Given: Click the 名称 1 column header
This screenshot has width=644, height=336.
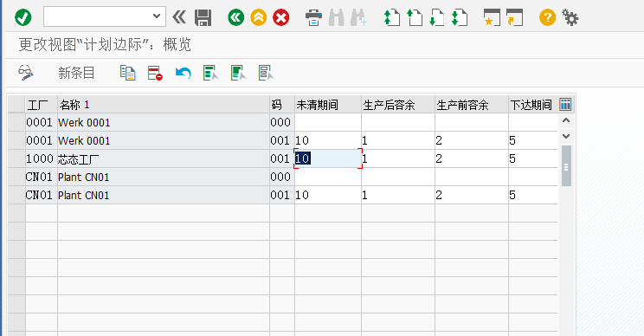Looking at the screenshot, I should (164, 105).
